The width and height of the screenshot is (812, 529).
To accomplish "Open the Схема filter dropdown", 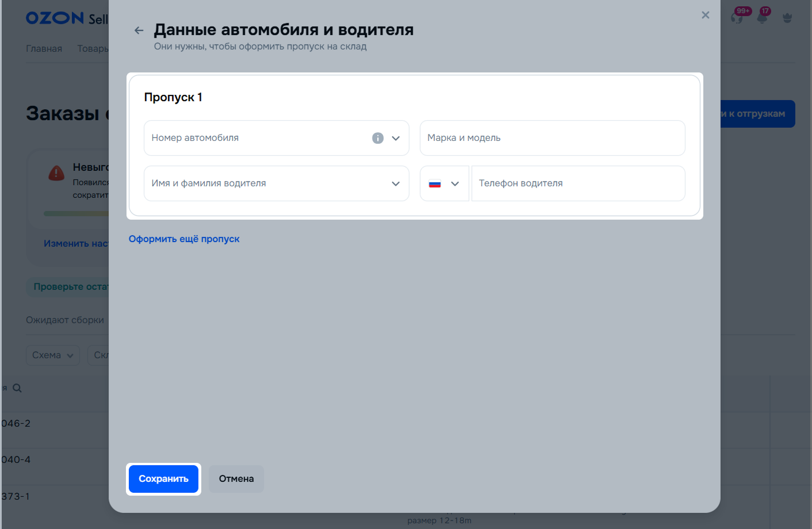I will click(52, 355).
